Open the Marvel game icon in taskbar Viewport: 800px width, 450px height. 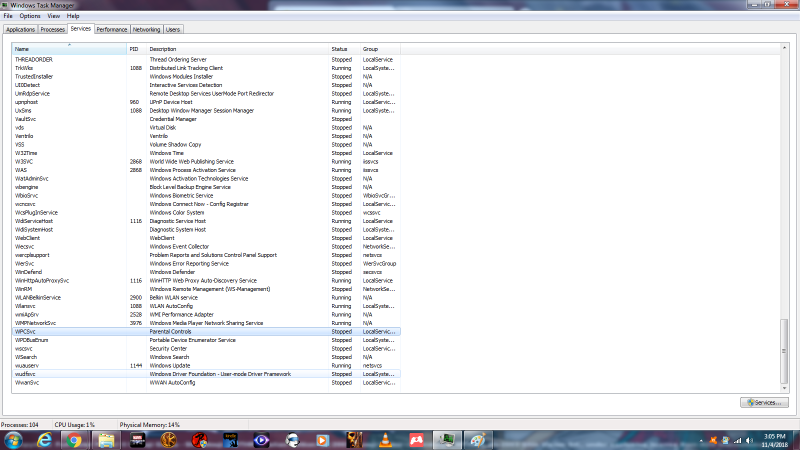tap(137, 440)
